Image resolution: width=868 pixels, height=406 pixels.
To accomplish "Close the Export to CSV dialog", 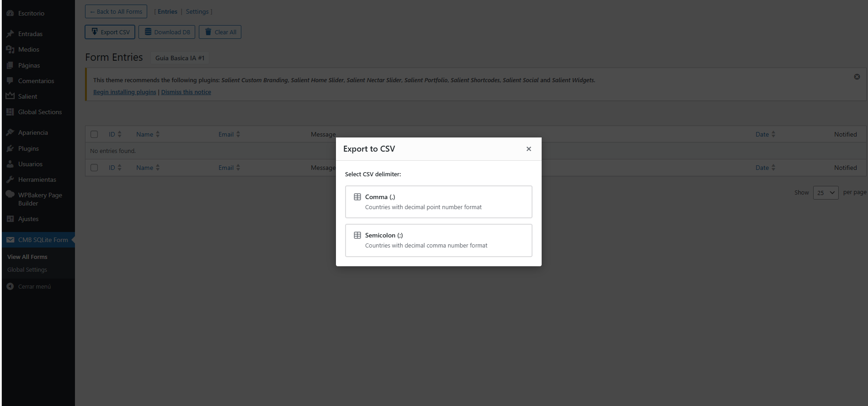I will tap(529, 149).
